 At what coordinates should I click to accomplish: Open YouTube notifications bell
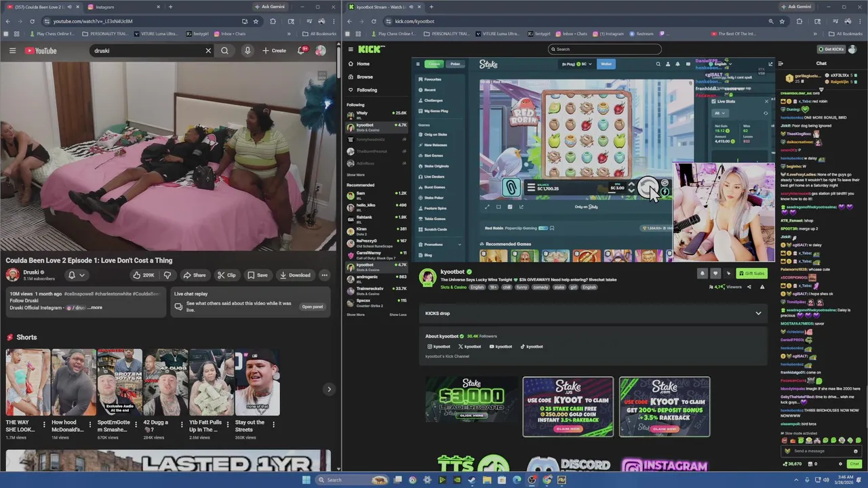[301, 51]
